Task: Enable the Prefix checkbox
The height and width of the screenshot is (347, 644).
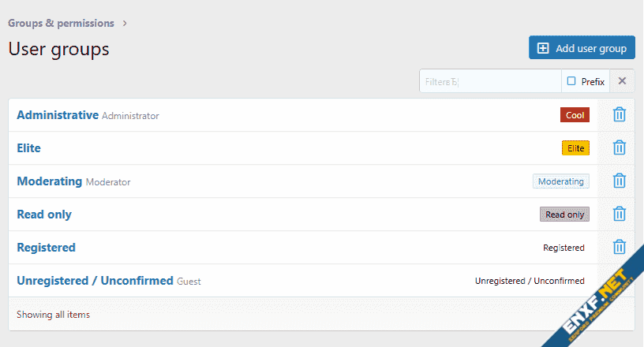Action: [571, 81]
